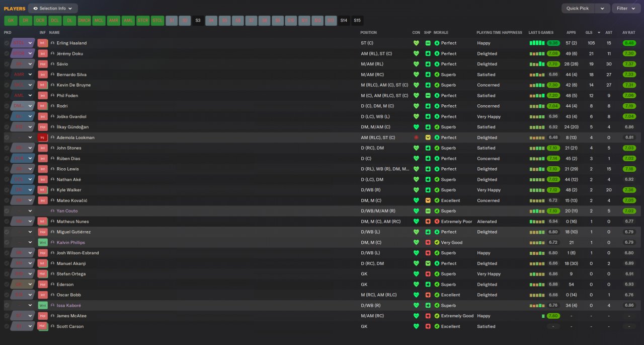The width and height of the screenshot is (644, 345).
Task: Select the empty S3 substitute slot
Action: point(198,21)
